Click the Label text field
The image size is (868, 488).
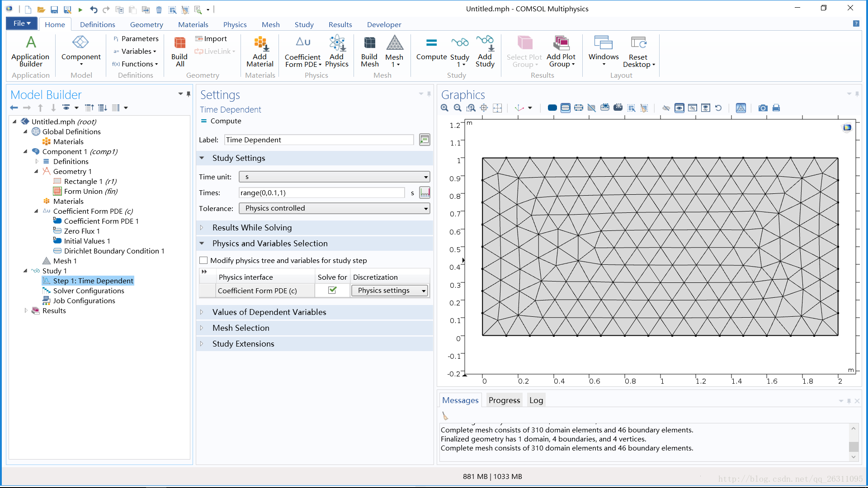319,140
